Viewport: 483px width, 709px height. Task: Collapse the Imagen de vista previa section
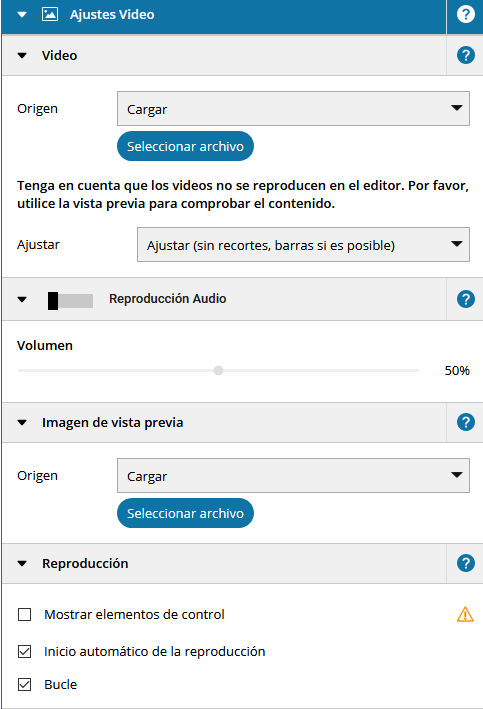coord(22,423)
